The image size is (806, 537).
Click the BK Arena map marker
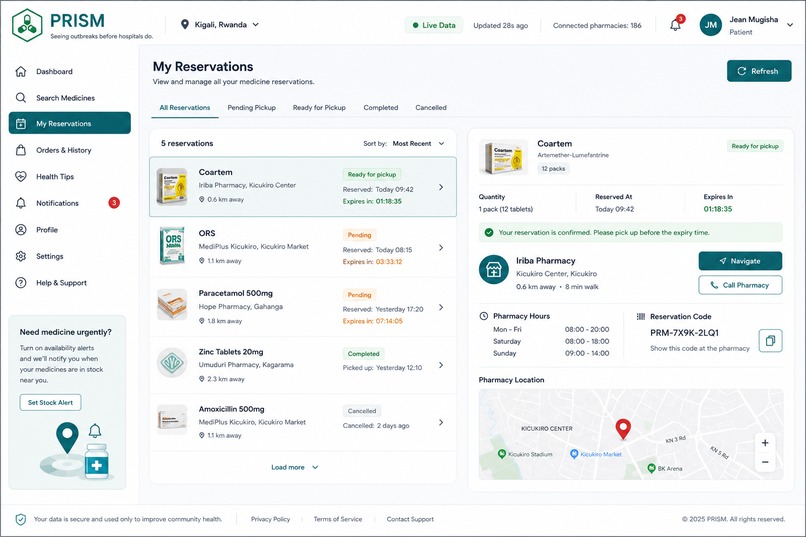pyautogui.click(x=651, y=468)
